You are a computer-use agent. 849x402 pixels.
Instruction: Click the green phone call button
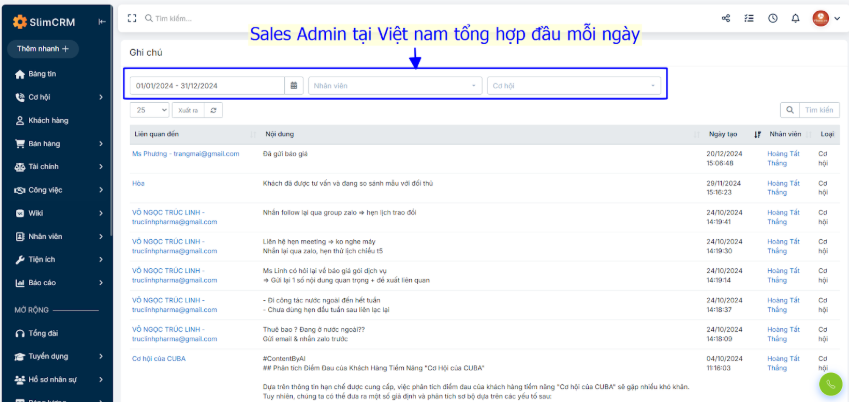[x=831, y=384]
